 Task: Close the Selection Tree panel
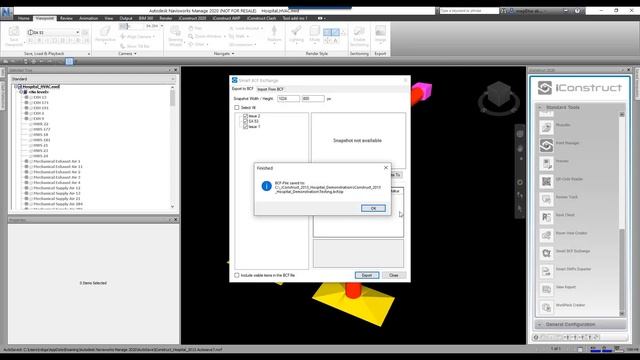(176, 70)
